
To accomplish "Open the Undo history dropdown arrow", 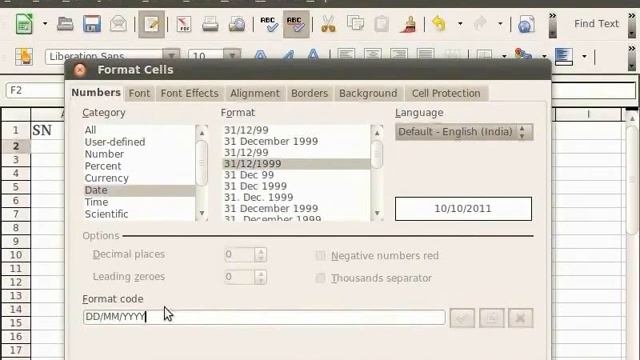I will pyautogui.click(x=460, y=24).
